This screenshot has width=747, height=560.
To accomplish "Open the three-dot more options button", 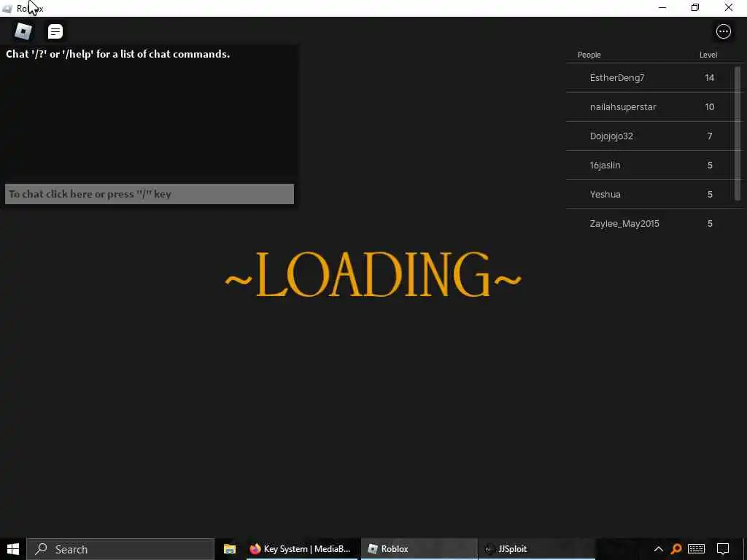I will (x=723, y=31).
